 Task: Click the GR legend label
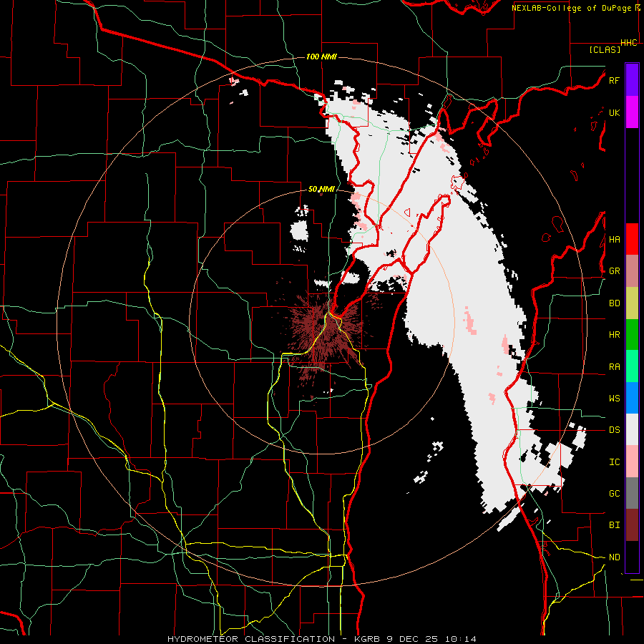click(614, 271)
